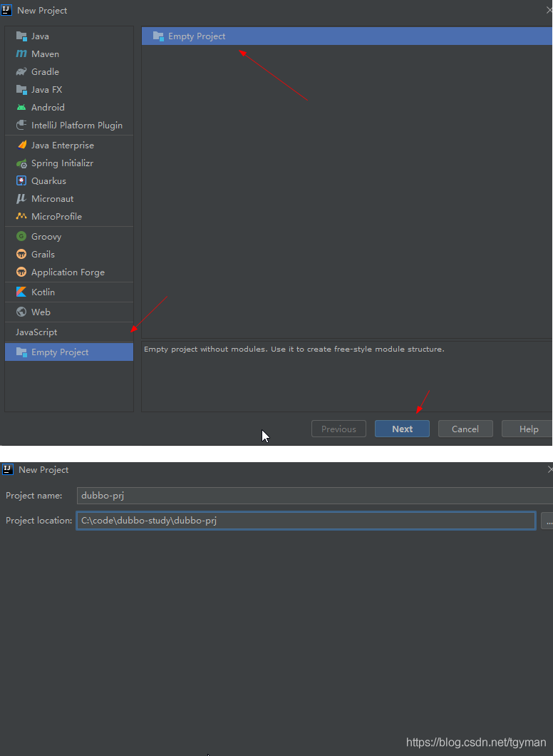Click Empty Project icon in right pane
Viewport: 553px width, 756px height.
click(158, 36)
